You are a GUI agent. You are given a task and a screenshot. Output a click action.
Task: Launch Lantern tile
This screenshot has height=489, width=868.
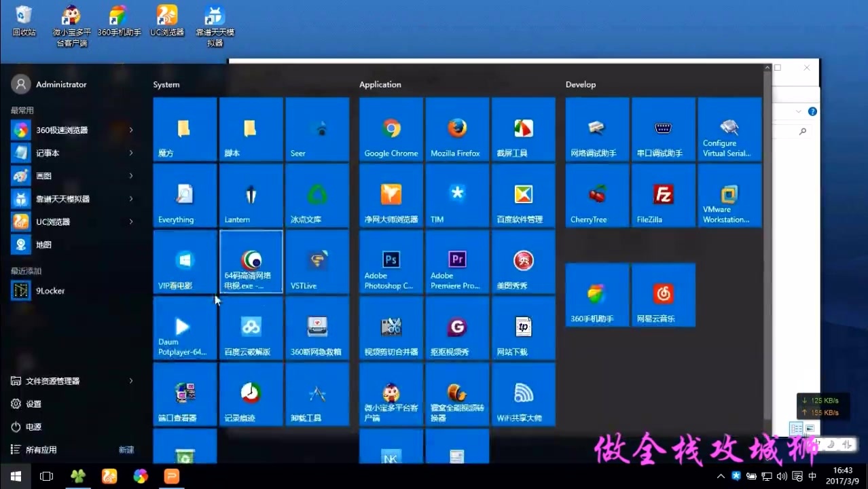click(x=251, y=196)
